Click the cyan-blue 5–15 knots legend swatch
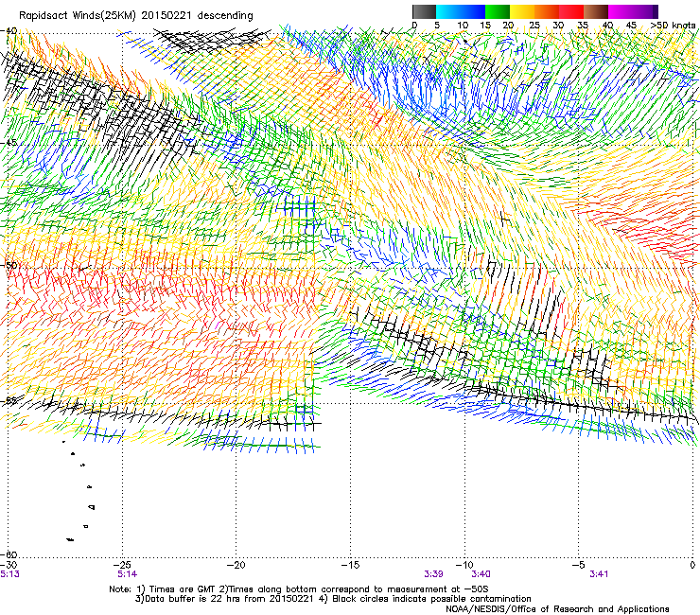Image resolution: width=700 pixels, height=615 pixels. [x=461, y=11]
